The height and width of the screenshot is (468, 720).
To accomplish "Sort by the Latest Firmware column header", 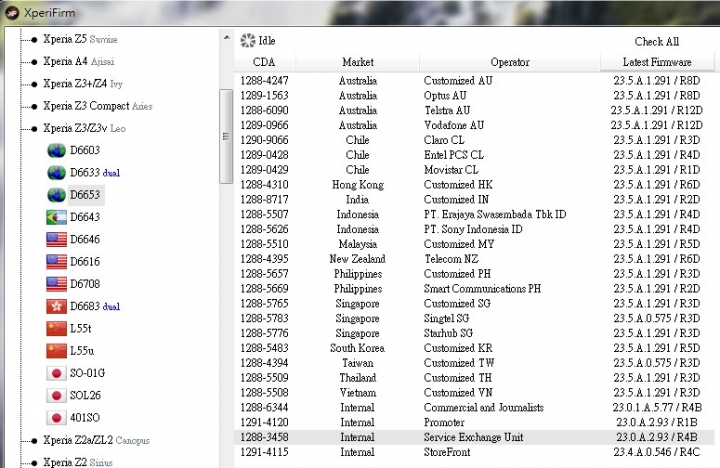I will point(657,62).
